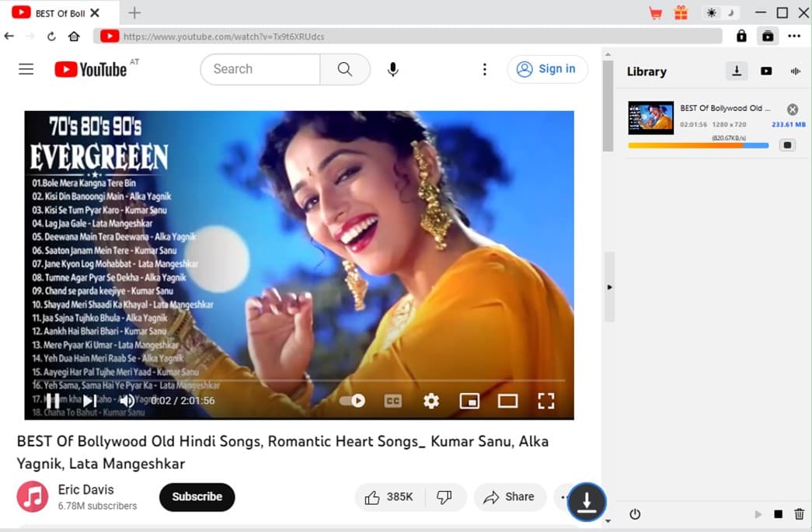
Task: Open the YouTube hamburger guide menu
Action: point(26,69)
